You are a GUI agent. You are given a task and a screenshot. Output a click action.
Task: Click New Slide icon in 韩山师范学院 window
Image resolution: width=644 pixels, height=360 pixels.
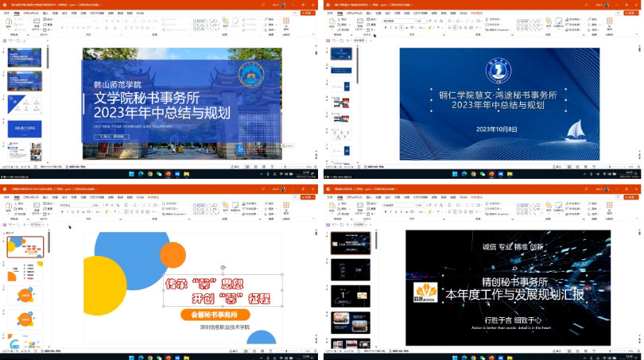(37, 21)
